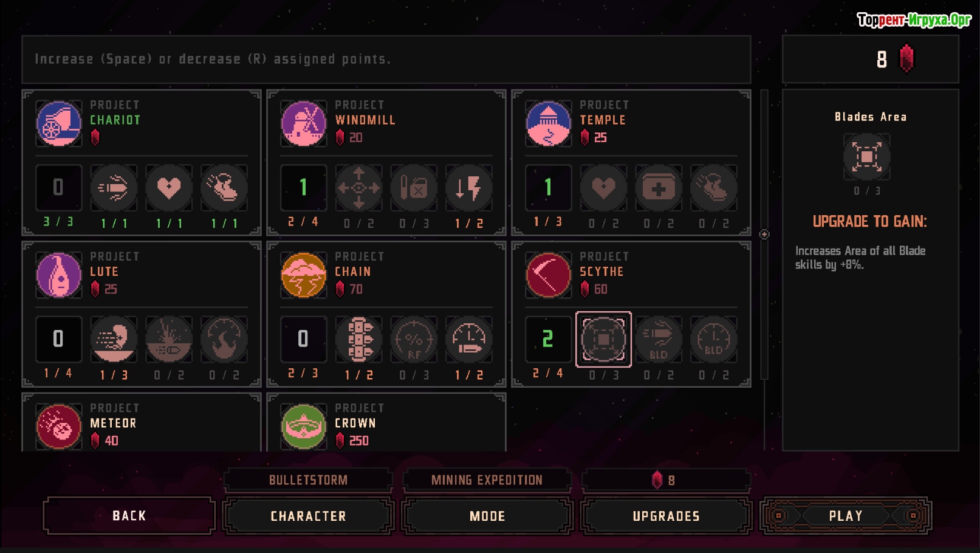The width and height of the screenshot is (980, 553).
Task: Select the Project Windmill emblem icon
Action: tap(304, 123)
